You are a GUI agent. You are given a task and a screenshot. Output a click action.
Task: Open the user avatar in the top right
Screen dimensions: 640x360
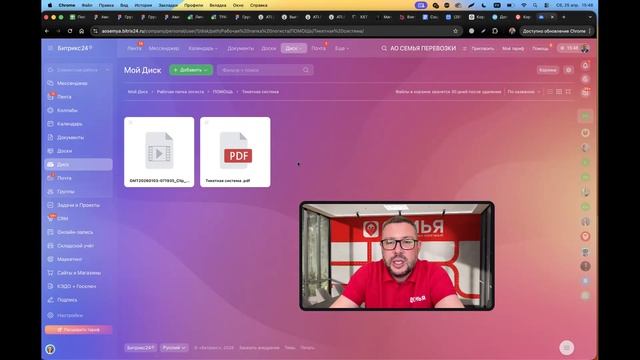tap(585, 48)
